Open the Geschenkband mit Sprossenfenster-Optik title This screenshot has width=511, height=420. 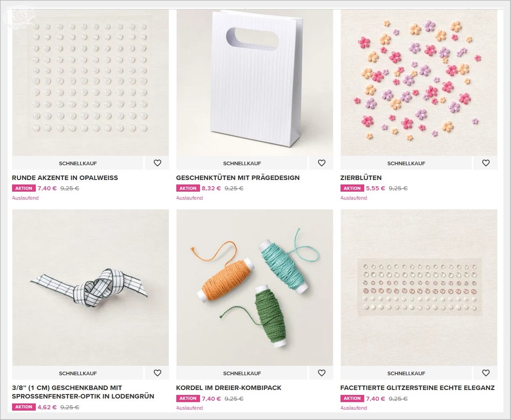[83, 392]
